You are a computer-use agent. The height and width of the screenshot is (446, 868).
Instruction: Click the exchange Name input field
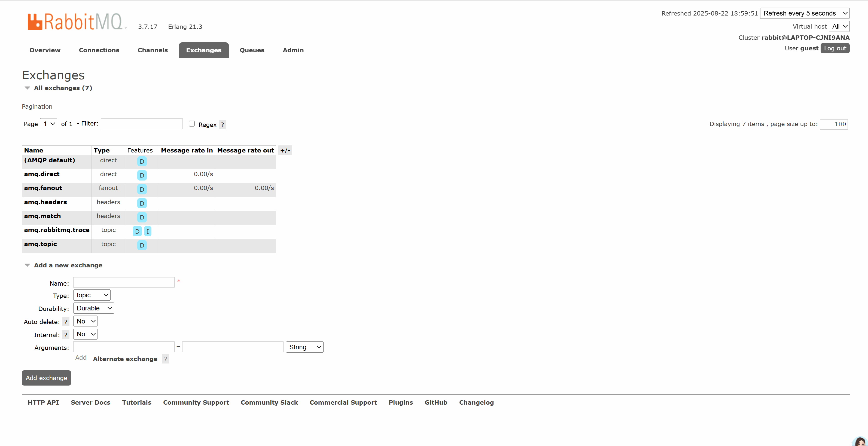124,282
